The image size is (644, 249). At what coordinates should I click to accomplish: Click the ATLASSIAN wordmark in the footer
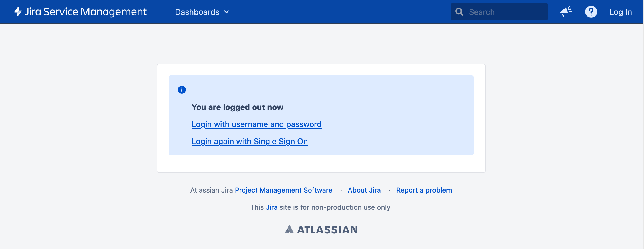point(327,230)
